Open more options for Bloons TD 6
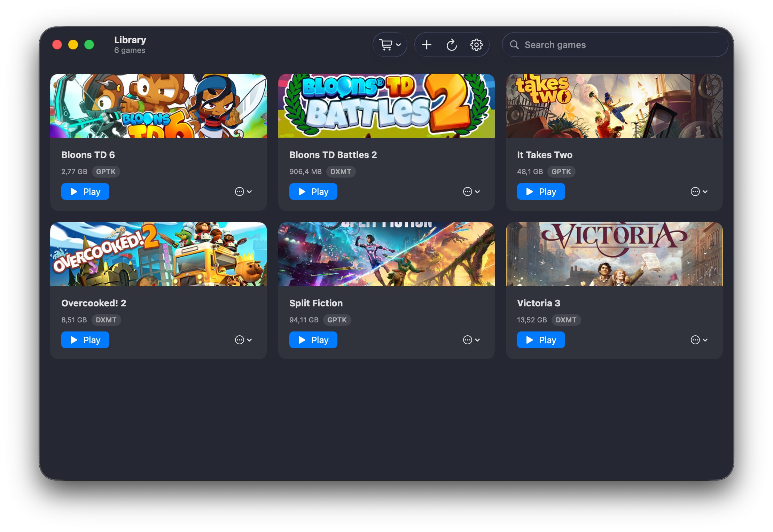The width and height of the screenshot is (773, 532). [x=243, y=191]
